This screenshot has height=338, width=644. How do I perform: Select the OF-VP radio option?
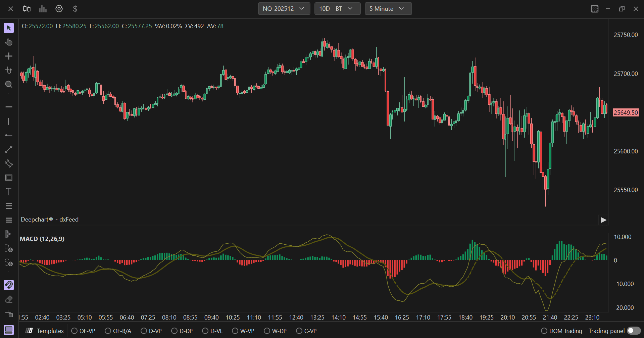(83, 331)
